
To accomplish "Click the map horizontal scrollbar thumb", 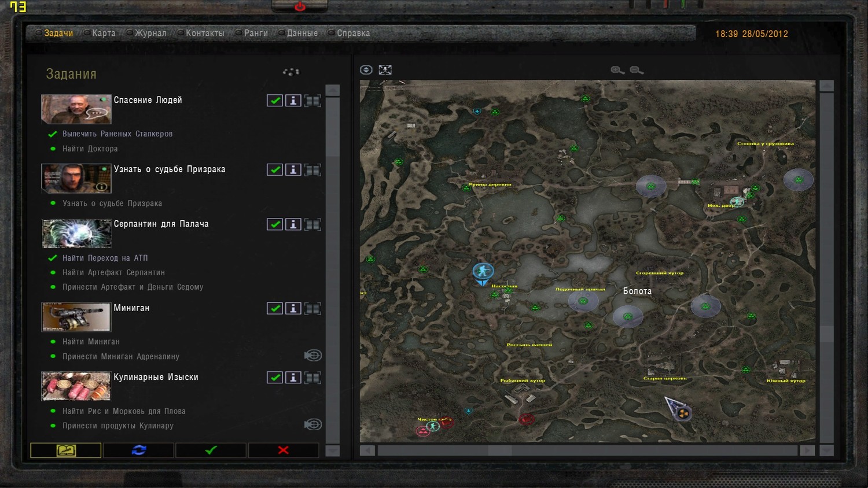I will coord(500,450).
